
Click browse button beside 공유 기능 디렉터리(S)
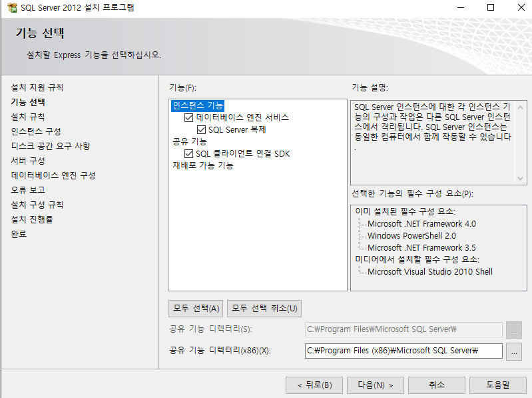514,330
